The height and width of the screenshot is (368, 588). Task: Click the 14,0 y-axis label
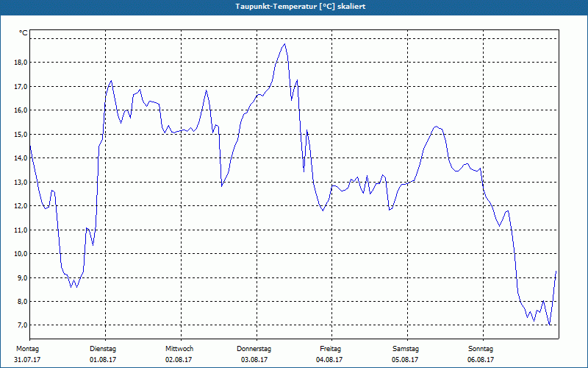click(21, 158)
